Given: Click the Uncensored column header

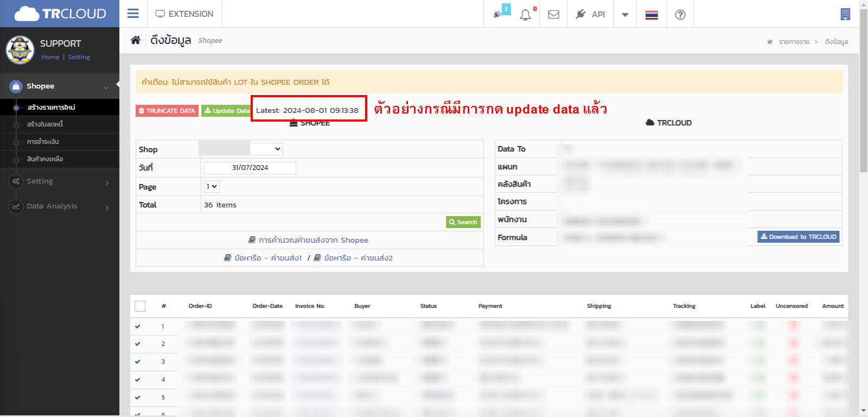Looking at the screenshot, I should [x=792, y=306].
